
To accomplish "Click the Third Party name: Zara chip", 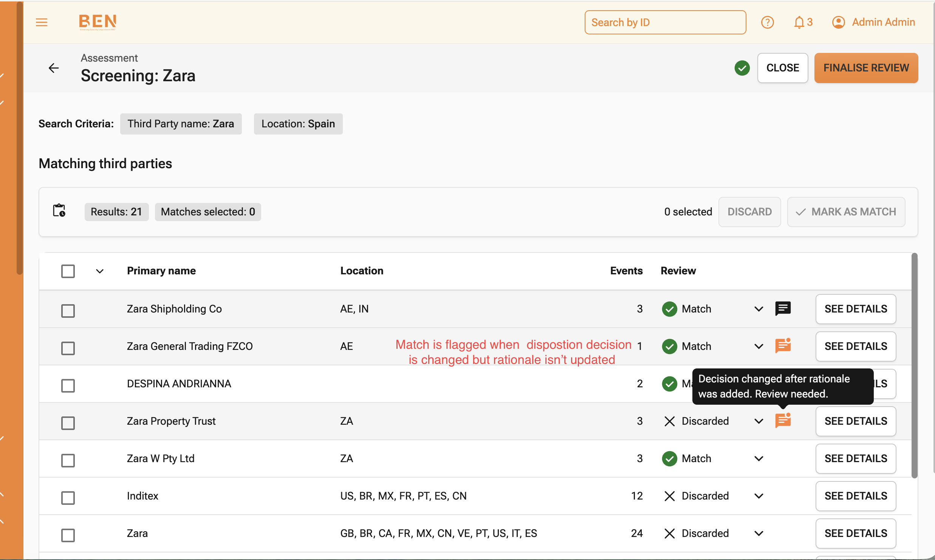I will [181, 124].
